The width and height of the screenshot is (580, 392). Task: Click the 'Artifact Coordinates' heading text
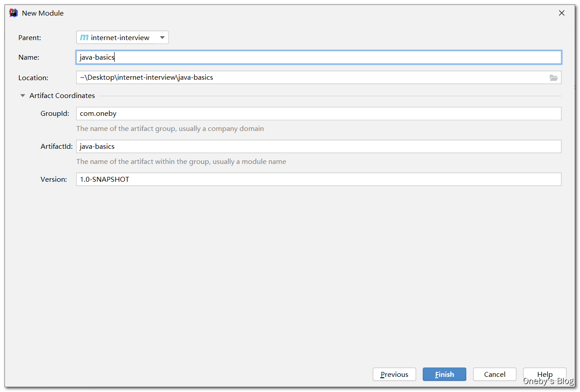pos(62,96)
